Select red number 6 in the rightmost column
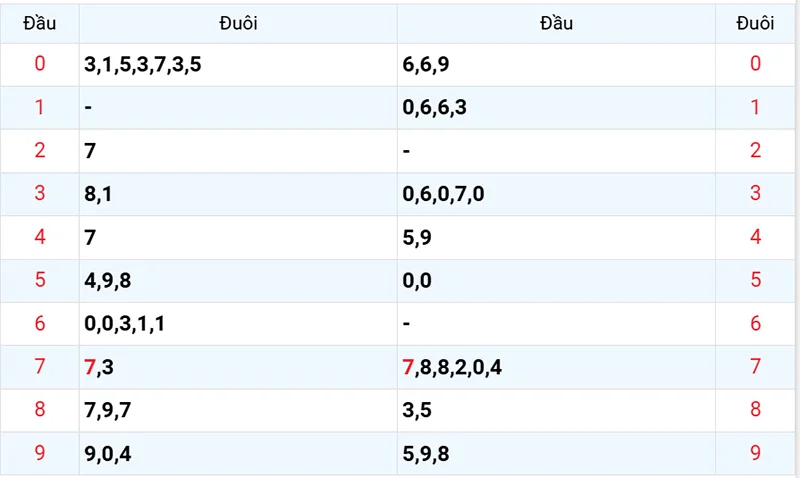 tap(755, 324)
